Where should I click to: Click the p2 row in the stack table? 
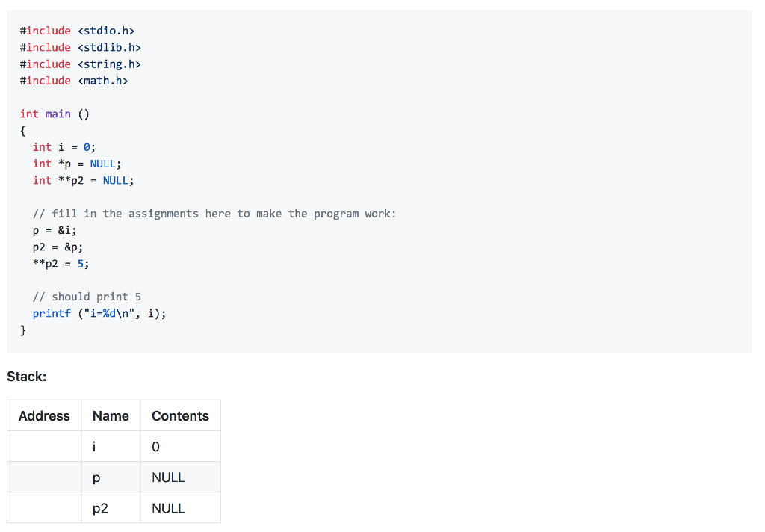99,507
